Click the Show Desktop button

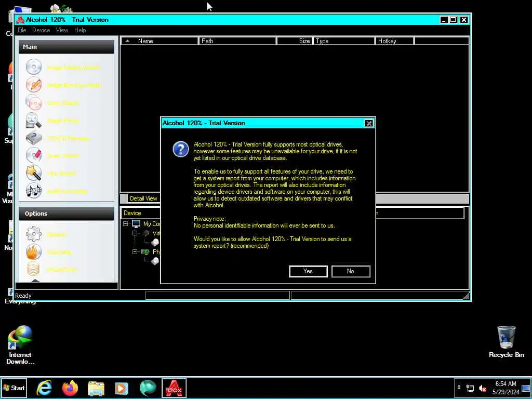click(x=526, y=388)
